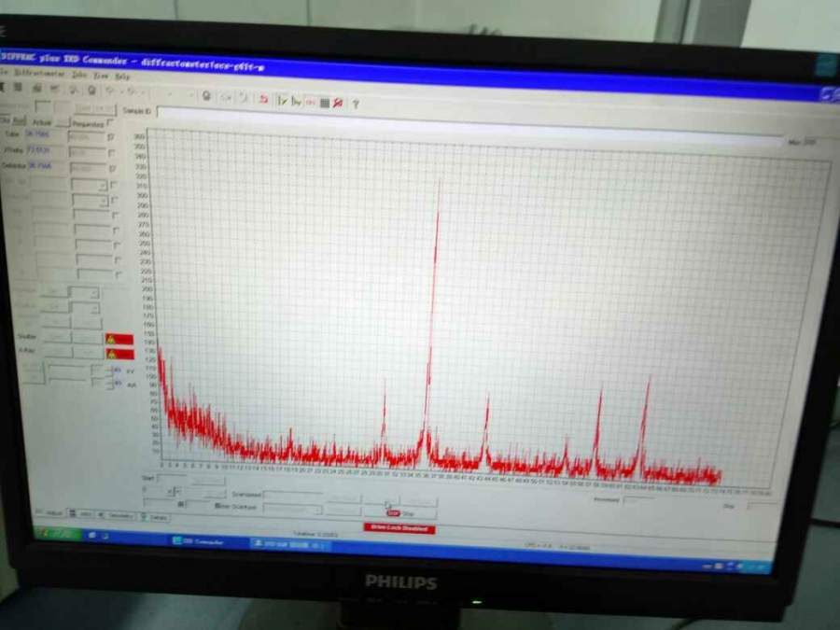Click the Tube requested value field
840x630 pixels.
[87, 137]
